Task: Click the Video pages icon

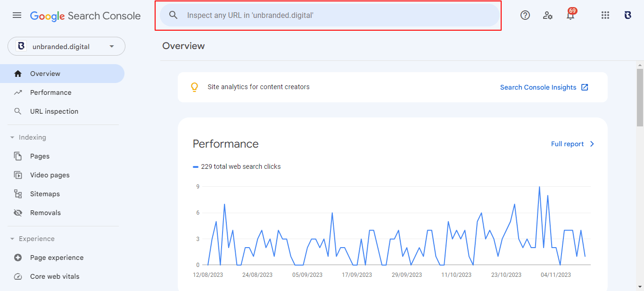Action: (x=18, y=175)
